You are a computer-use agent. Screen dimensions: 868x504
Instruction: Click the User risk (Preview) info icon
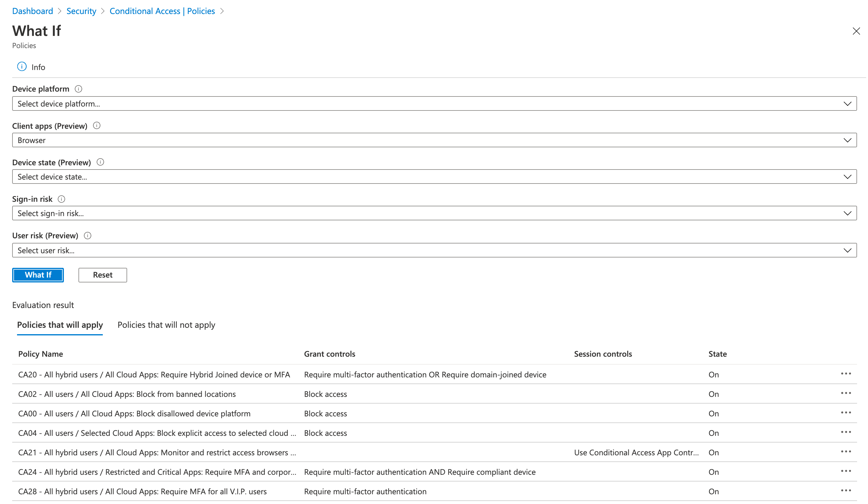(x=88, y=236)
